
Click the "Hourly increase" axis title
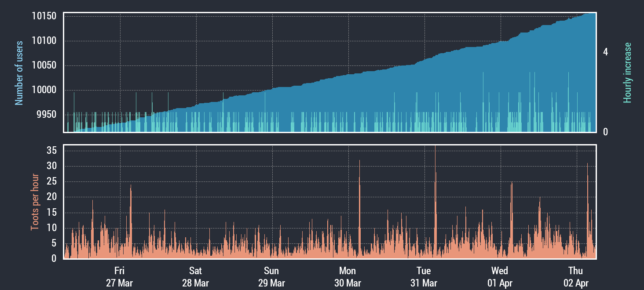[627, 73]
